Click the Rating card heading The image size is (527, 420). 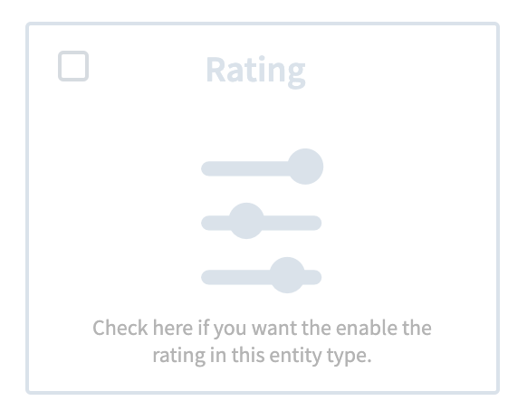coord(255,72)
